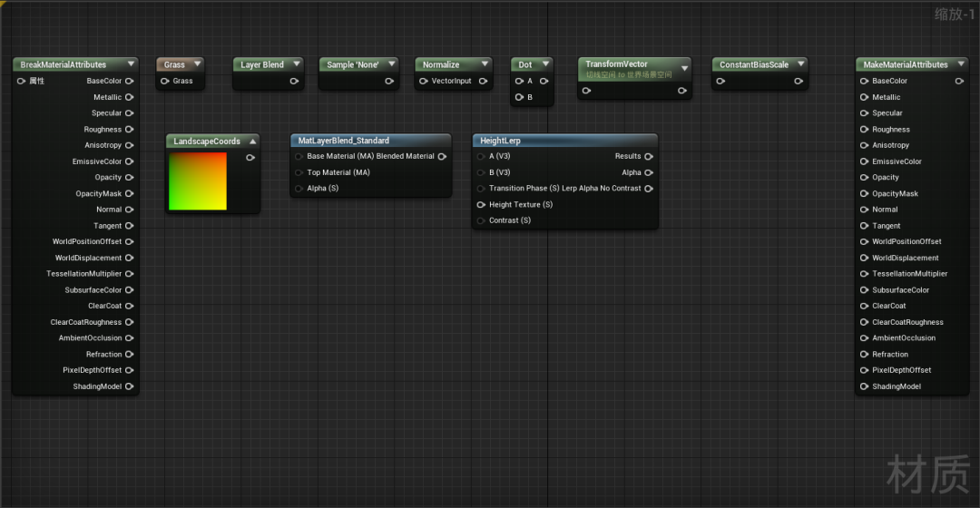The height and width of the screenshot is (508, 980).
Task: Open the Dot node dropdown arrow
Action: [x=545, y=63]
